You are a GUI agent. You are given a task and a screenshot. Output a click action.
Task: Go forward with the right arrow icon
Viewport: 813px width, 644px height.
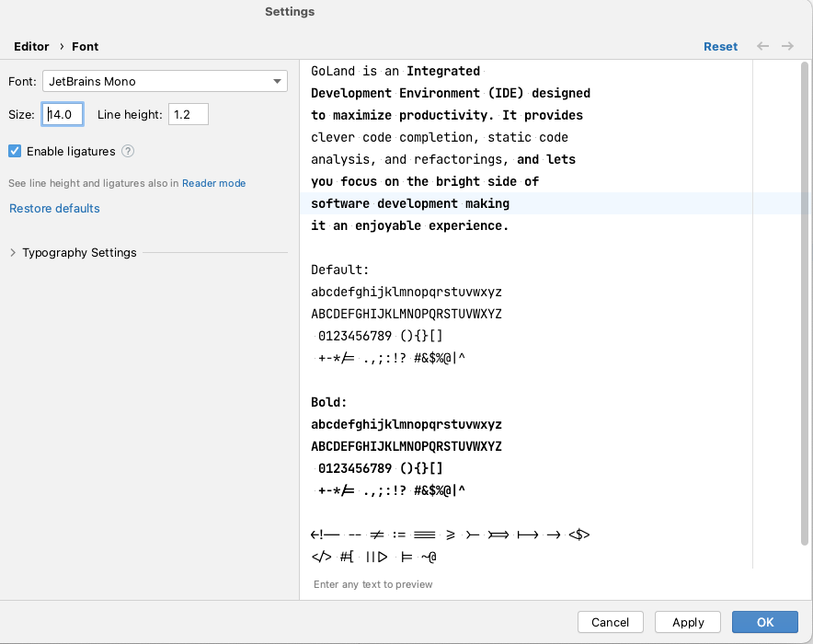pyautogui.click(x=787, y=46)
